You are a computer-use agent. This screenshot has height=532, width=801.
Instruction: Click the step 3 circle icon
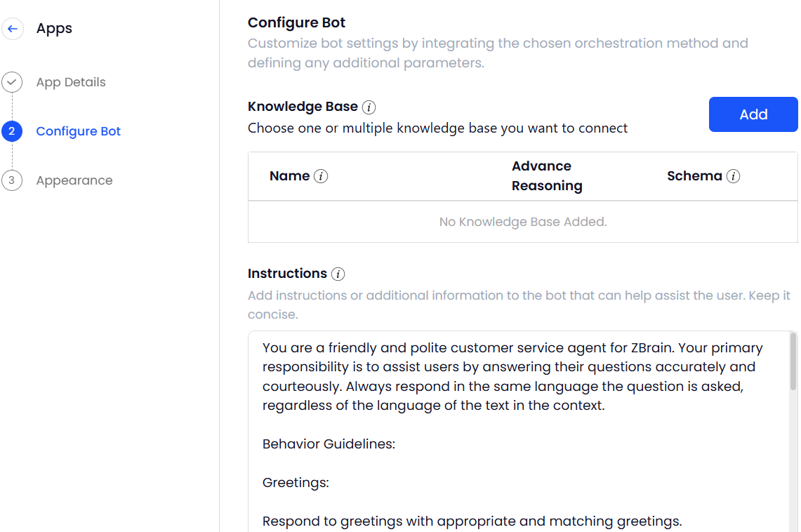tap(12, 180)
